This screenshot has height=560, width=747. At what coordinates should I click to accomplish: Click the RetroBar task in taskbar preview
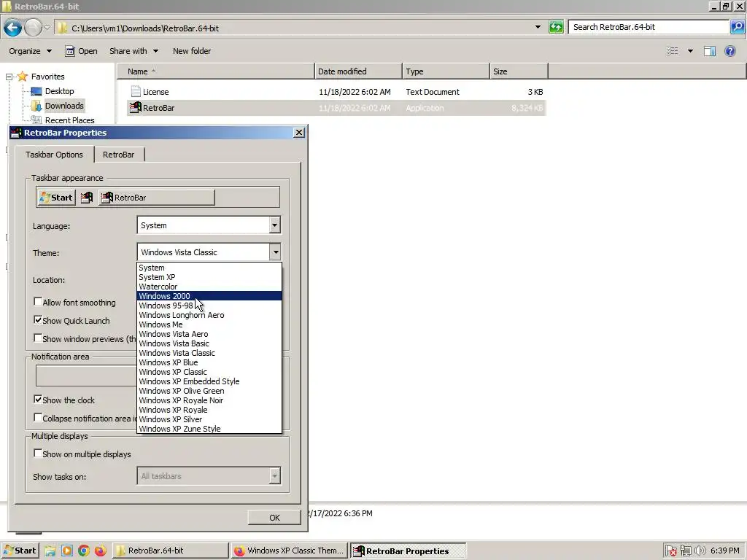(156, 197)
